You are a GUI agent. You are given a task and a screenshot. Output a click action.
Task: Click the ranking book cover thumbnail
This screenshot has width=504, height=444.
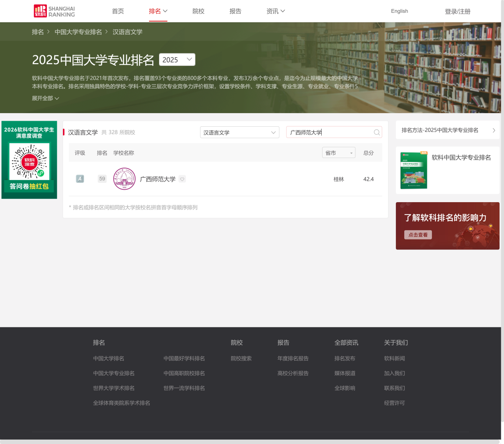click(413, 170)
